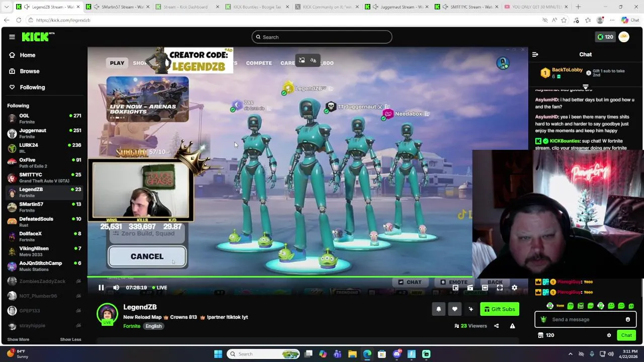
Task: Click the Kick search box
Action: click(322, 37)
